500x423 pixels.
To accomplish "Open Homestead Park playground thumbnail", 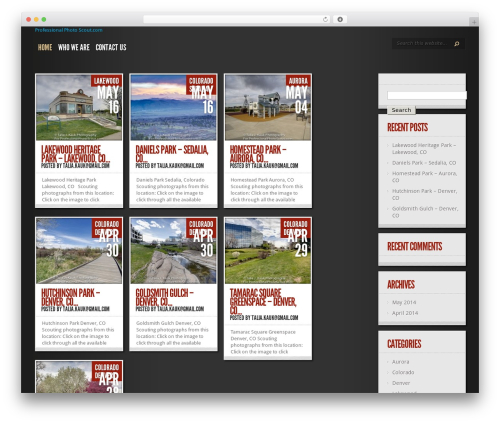I will [x=268, y=107].
